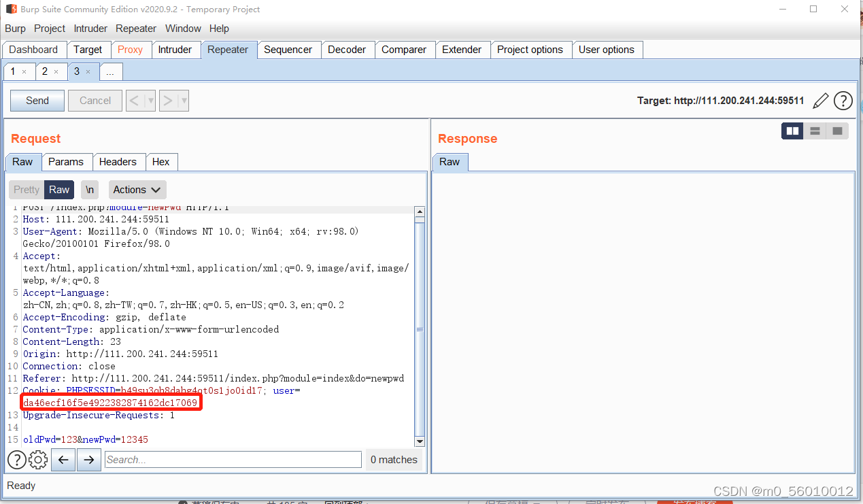
Task: Click the Origin header line
Action: click(120, 354)
